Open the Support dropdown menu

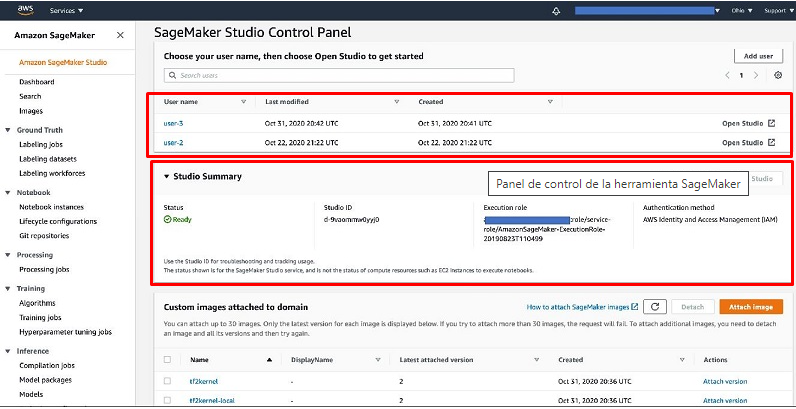pyautogui.click(x=778, y=11)
